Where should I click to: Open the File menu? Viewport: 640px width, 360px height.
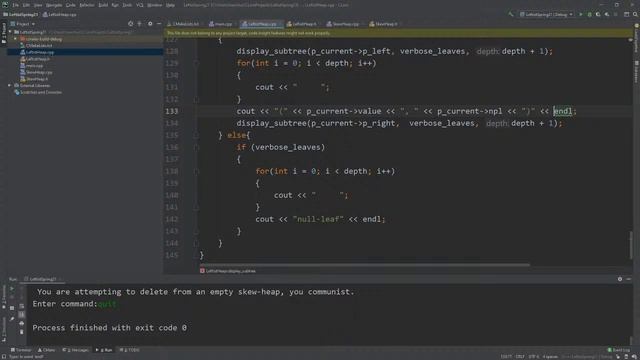click(x=16, y=5)
